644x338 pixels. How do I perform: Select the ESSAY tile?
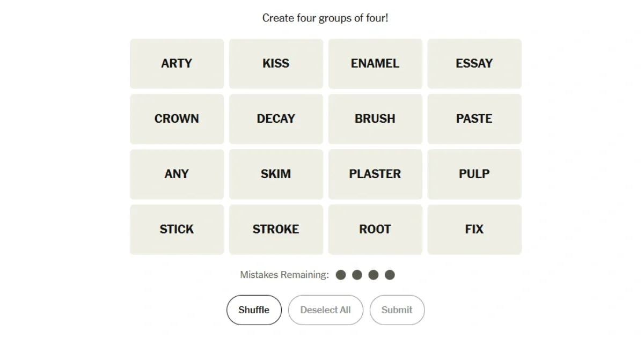pyautogui.click(x=474, y=63)
